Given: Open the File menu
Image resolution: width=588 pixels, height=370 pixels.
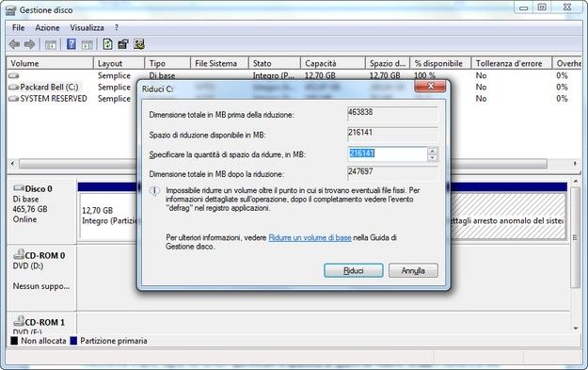Looking at the screenshot, I should 19,27.
